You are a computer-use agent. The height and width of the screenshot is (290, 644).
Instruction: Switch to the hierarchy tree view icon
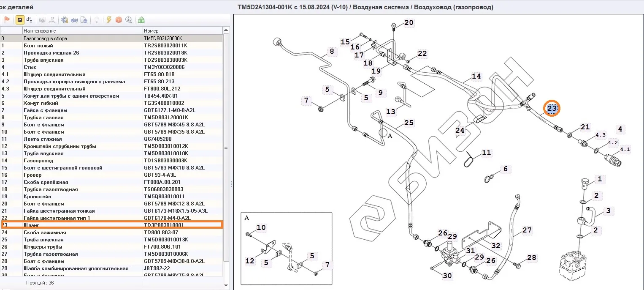click(x=29, y=19)
